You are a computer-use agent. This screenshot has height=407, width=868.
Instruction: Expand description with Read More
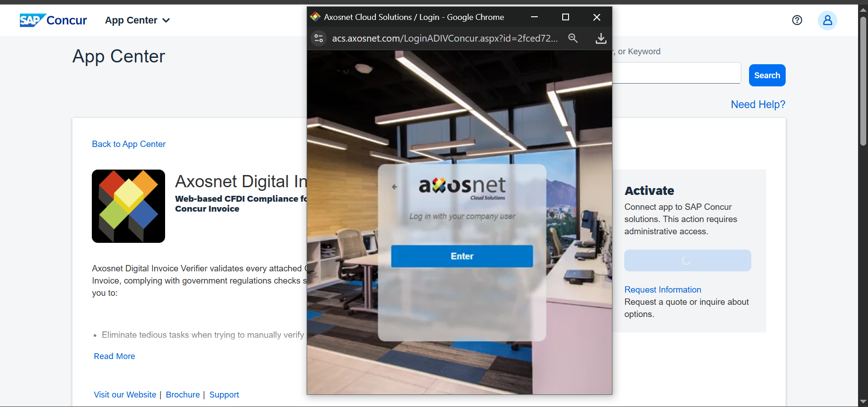(x=114, y=356)
